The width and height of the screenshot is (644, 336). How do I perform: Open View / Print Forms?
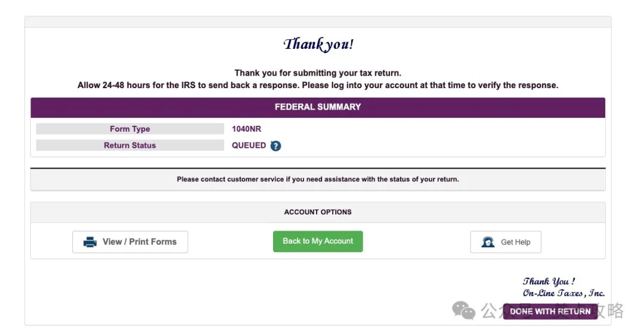(x=130, y=242)
